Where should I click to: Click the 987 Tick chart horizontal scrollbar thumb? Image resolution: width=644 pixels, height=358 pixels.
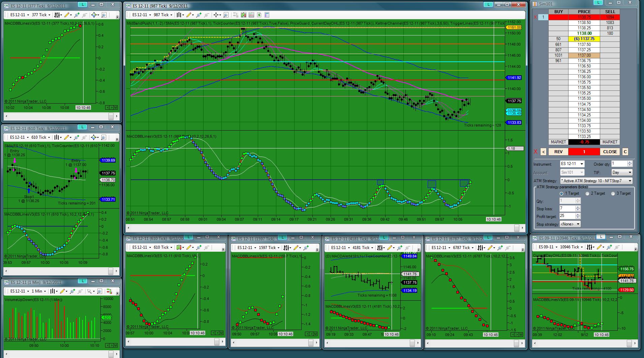516,228
